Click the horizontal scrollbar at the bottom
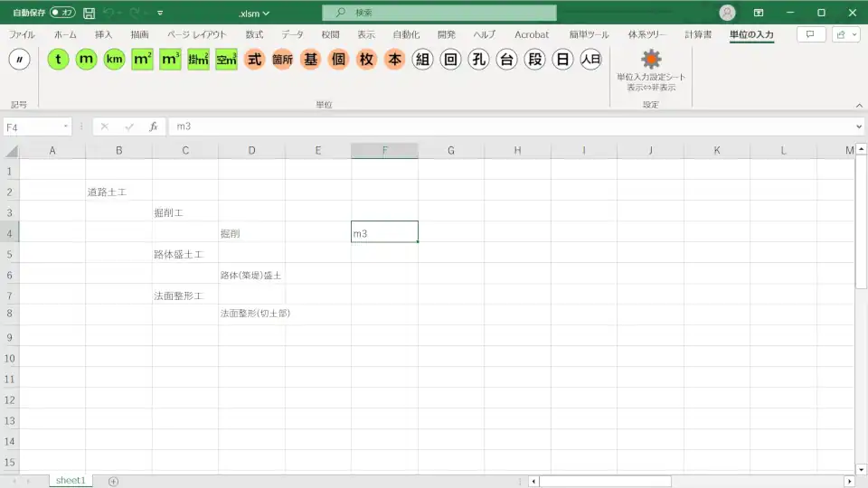 [606, 481]
